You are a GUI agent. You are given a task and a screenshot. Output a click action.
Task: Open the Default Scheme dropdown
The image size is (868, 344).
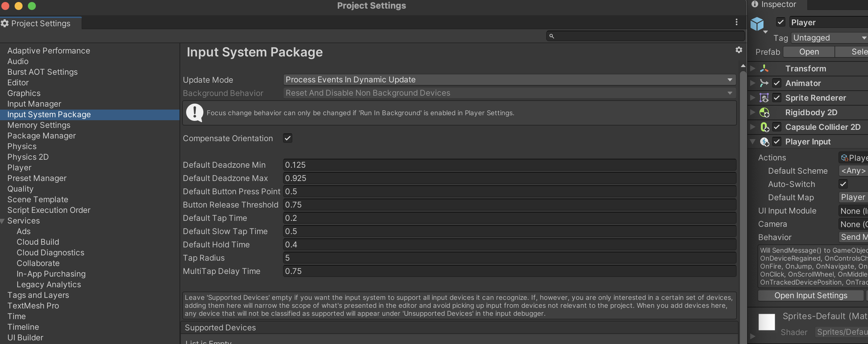pyautogui.click(x=853, y=171)
